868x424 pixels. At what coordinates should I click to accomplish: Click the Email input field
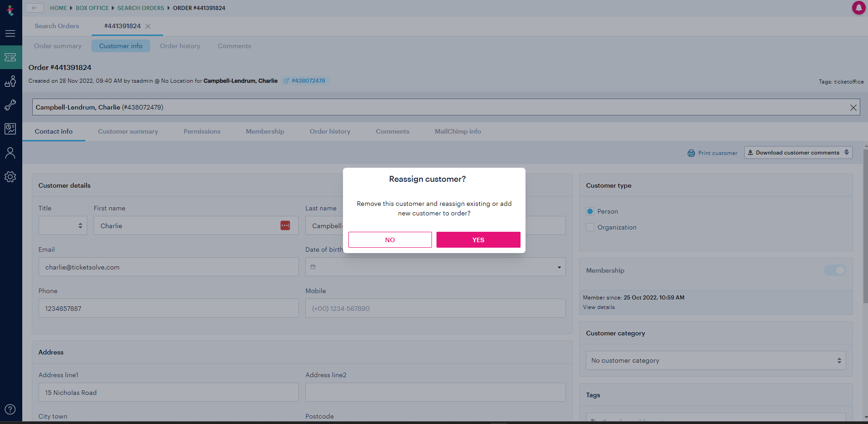tap(169, 267)
